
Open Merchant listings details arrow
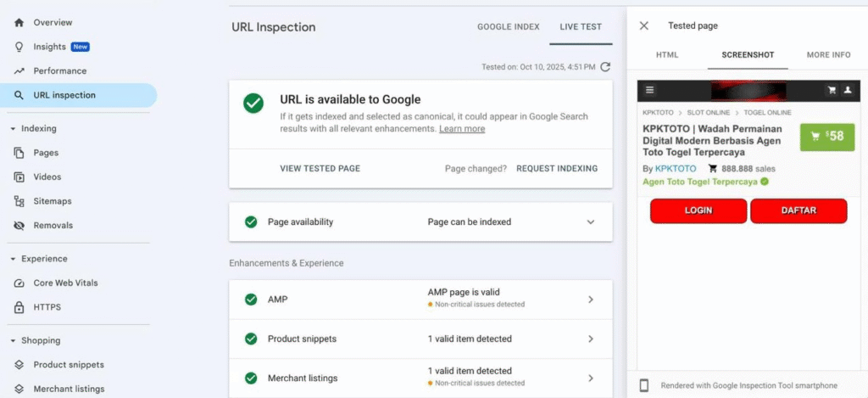pyautogui.click(x=591, y=378)
